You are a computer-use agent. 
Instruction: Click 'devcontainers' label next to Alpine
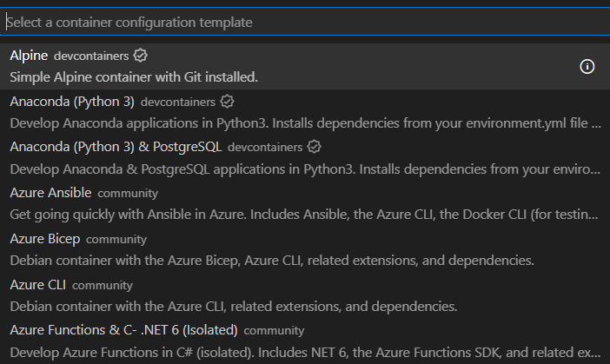(91, 56)
